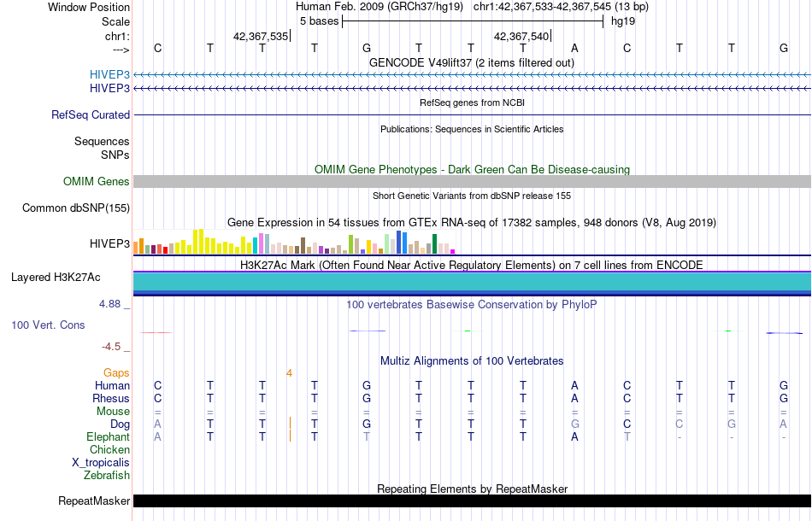
Task: Open the Layered H3K27Ac track label
Action: pos(56,278)
